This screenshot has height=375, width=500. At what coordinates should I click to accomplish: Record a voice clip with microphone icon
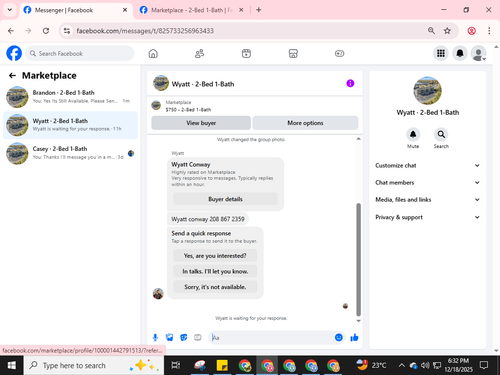tap(155, 338)
